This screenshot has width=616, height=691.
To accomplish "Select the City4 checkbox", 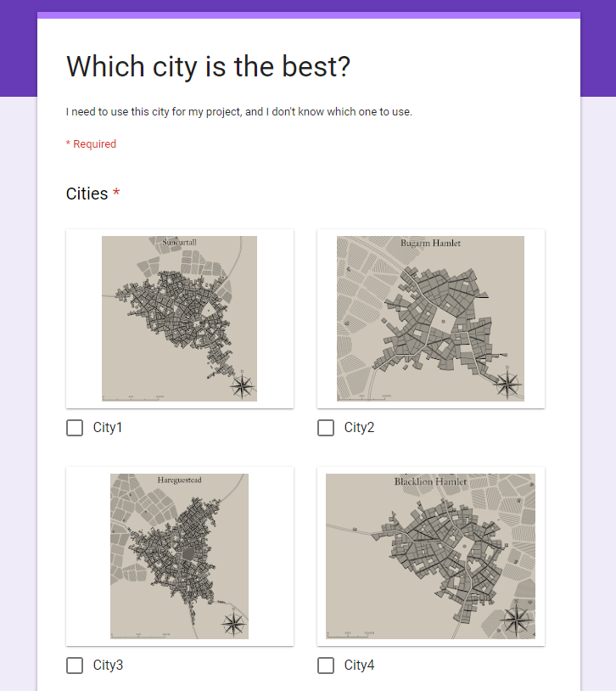I will click(x=326, y=666).
